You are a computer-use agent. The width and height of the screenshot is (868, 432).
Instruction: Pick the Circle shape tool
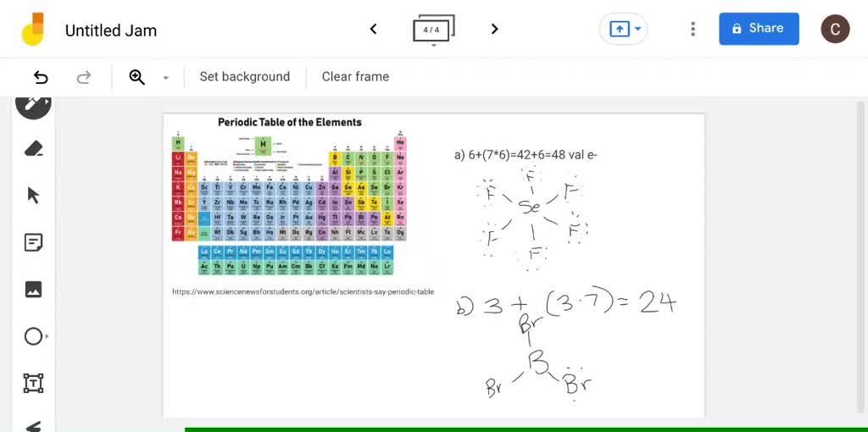34,336
